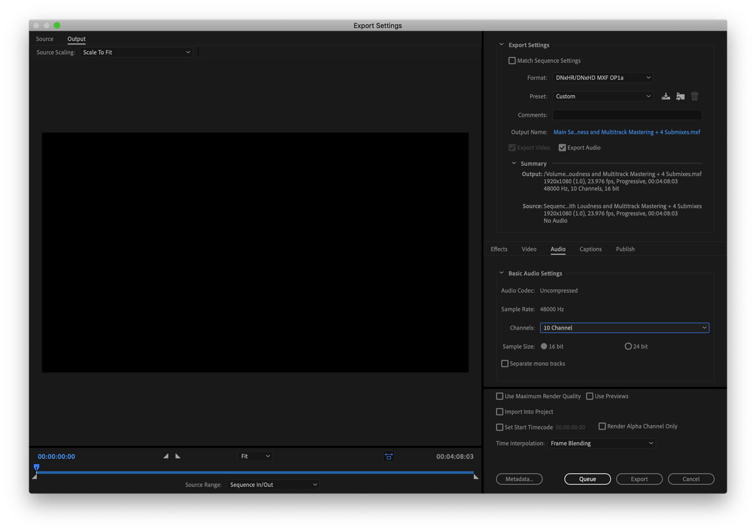Select the 24 bit sample size option
Viewport: 756px width, 532px height.
pyautogui.click(x=628, y=346)
